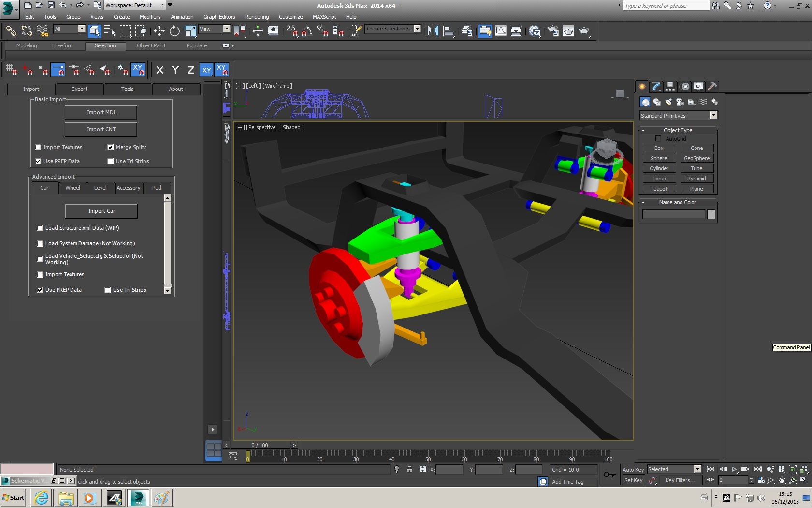The width and height of the screenshot is (812, 508).
Task: Expand the Standard Primitives dropdown
Action: (x=713, y=116)
